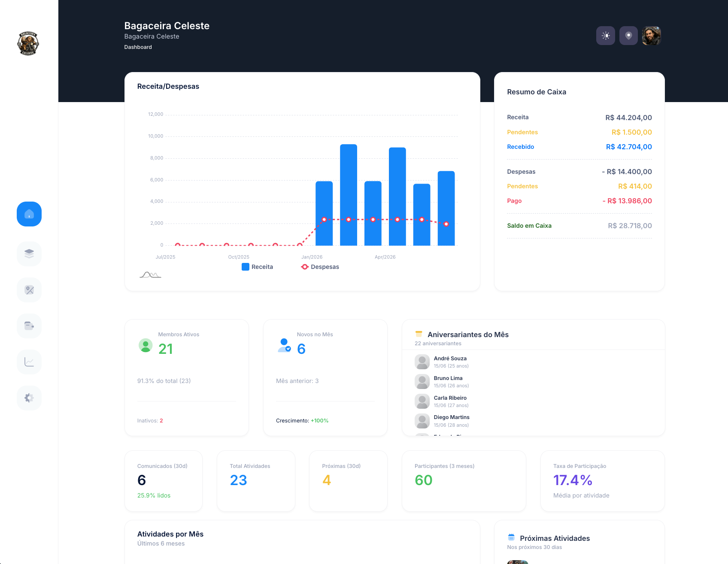Open the tools sidebar icon
Image resolution: width=728 pixels, height=564 pixels.
(x=29, y=290)
